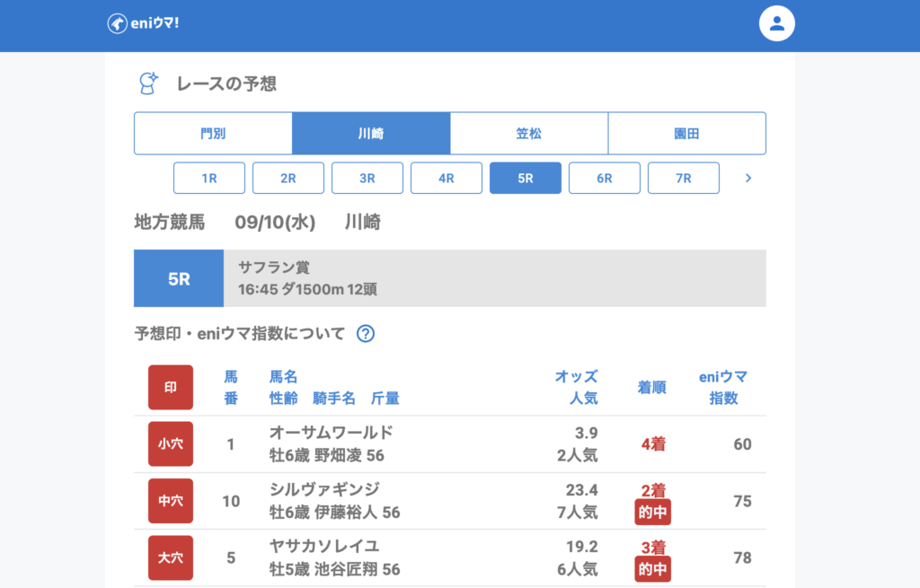Pick race 7R button
This screenshot has height=588, width=920.
click(x=684, y=178)
